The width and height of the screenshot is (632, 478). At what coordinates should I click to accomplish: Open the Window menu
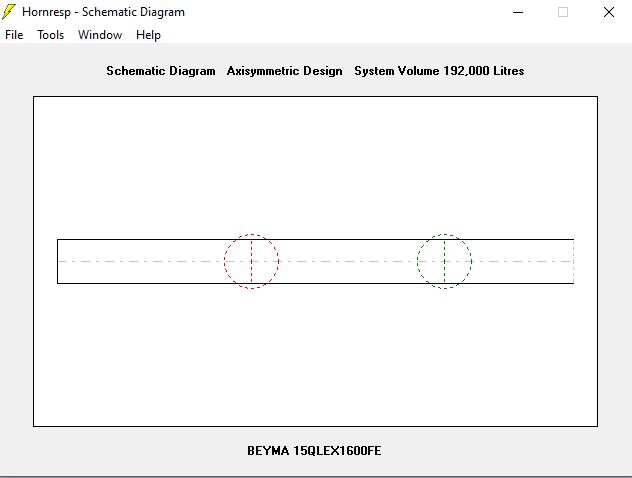coord(100,35)
